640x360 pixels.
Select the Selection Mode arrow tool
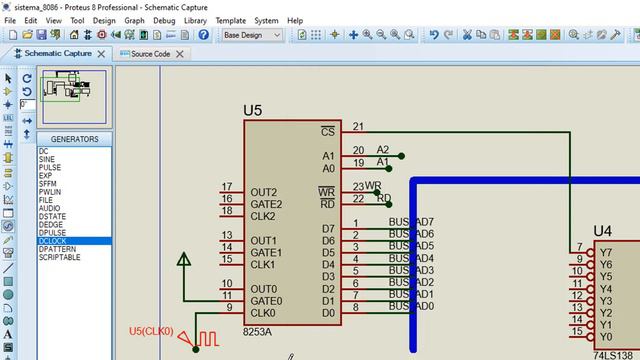[x=8, y=78]
